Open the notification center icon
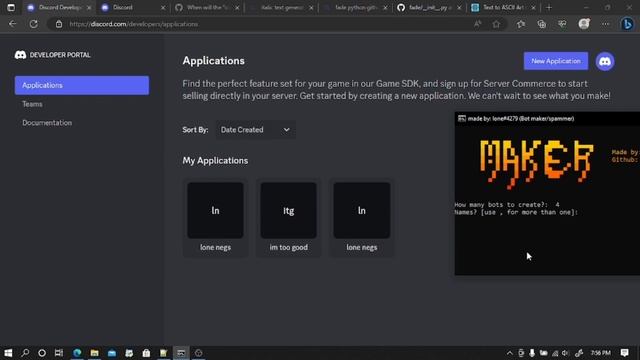Image resolution: width=640 pixels, height=360 pixels. coord(624,353)
